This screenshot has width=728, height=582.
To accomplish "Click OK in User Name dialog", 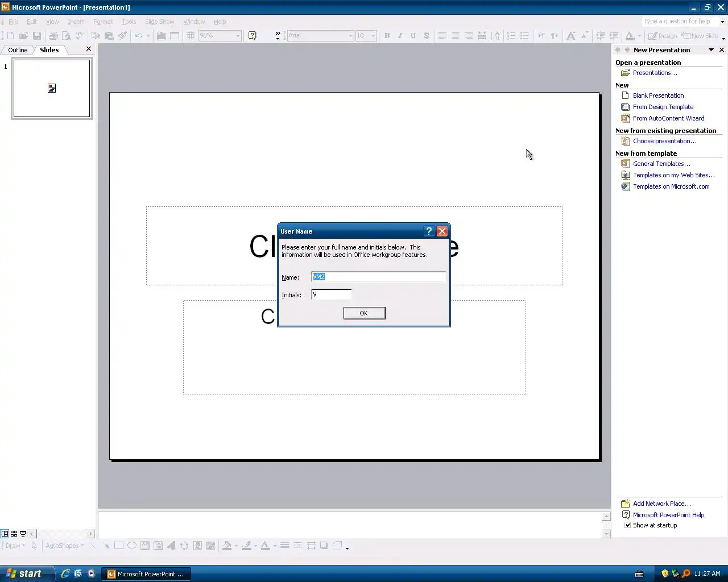I will point(364,313).
